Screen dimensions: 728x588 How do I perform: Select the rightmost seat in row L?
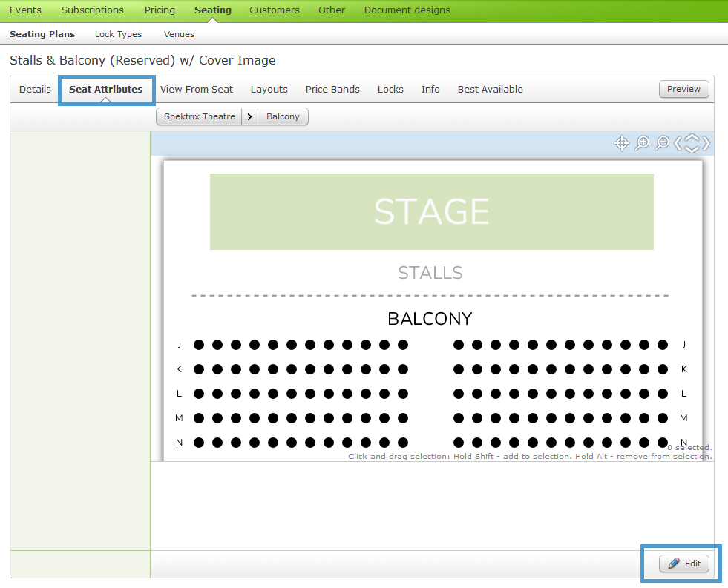[x=663, y=394]
